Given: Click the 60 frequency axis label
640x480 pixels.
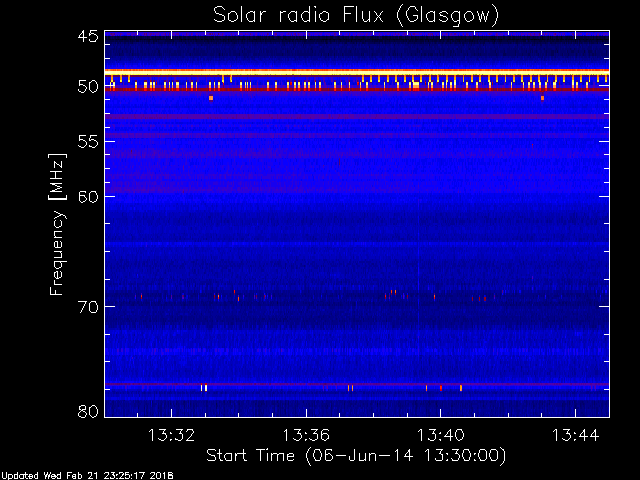Looking at the screenshot, I should pyautogui.click(x=88, y=197).
